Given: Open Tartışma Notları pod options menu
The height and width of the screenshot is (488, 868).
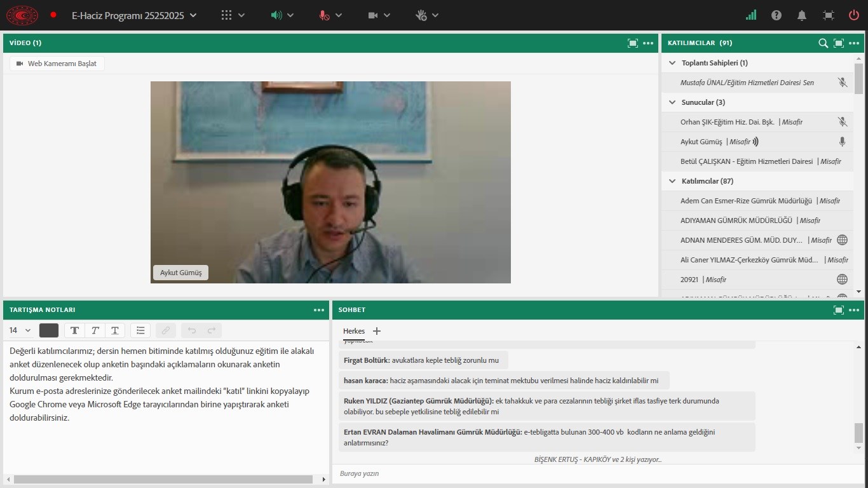Looking at the screenshot, I should point(319,310).
